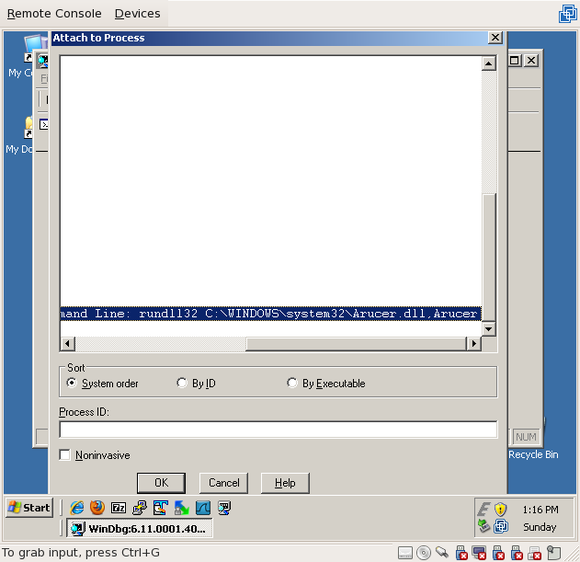Click the horizontal scrollbar thumb of process list

[x=356, y=344]
